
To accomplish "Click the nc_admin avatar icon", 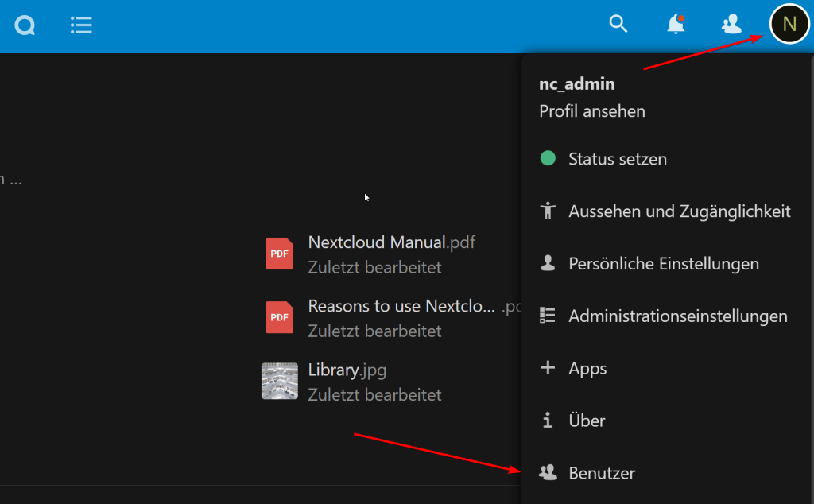I will [x=789, y=24].
